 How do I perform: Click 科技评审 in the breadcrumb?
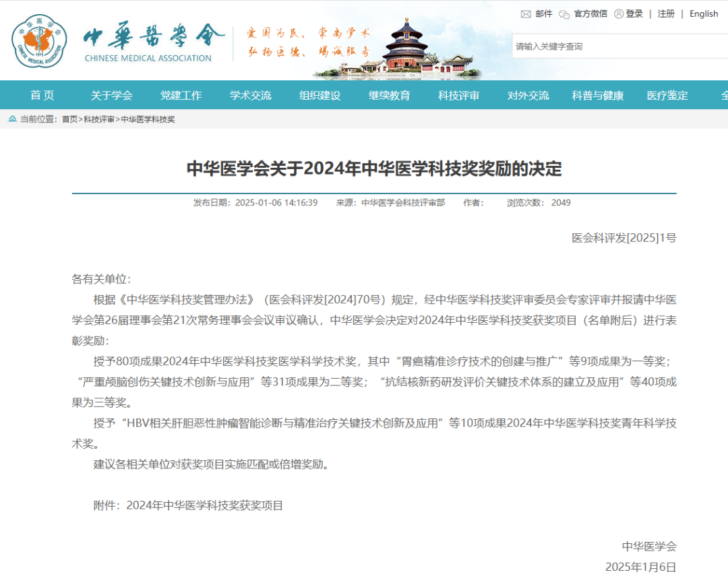99,119
